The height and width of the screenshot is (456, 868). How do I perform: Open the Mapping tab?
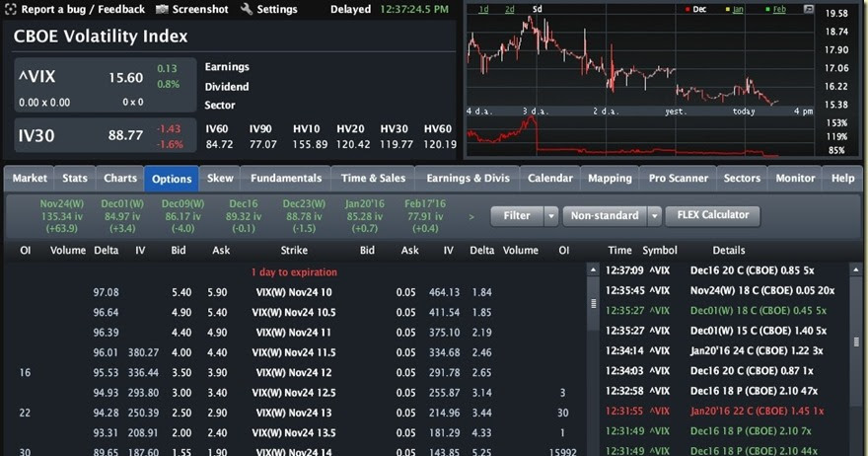(x=610, y=179)
